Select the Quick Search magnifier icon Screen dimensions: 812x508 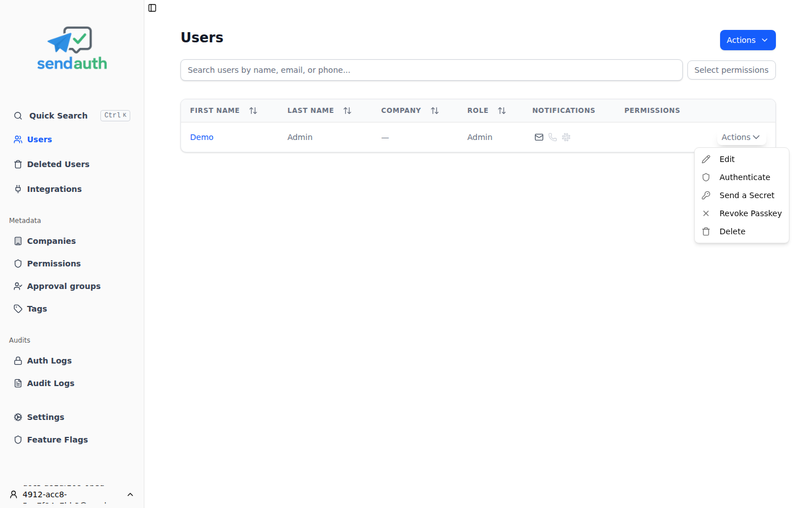tap(18, 115)
